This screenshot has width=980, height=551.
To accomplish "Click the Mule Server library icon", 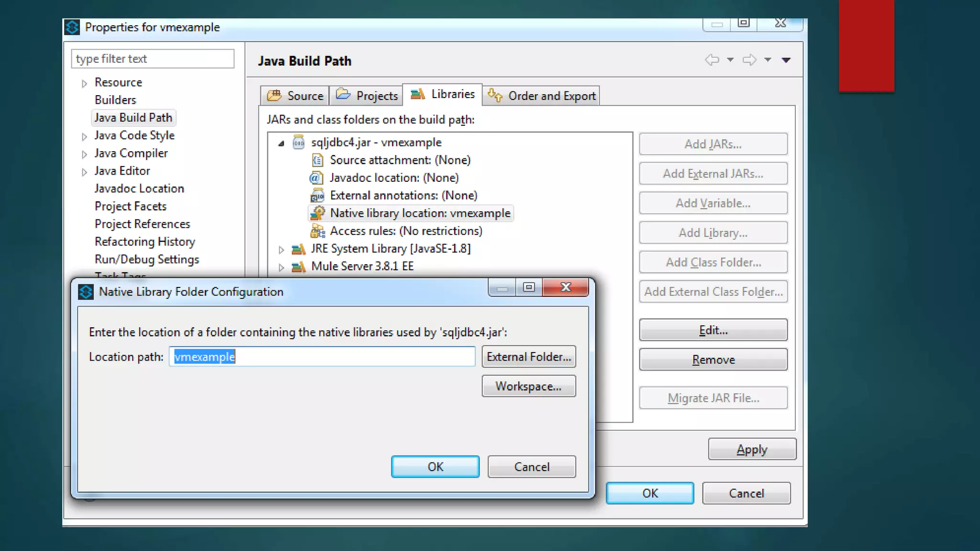I will (299, 266).
